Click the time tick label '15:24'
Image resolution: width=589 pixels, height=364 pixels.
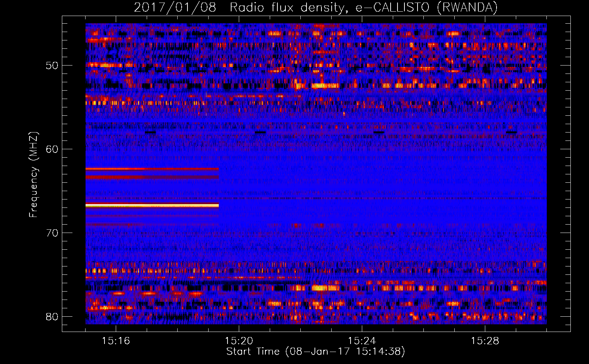pos(362,341)
